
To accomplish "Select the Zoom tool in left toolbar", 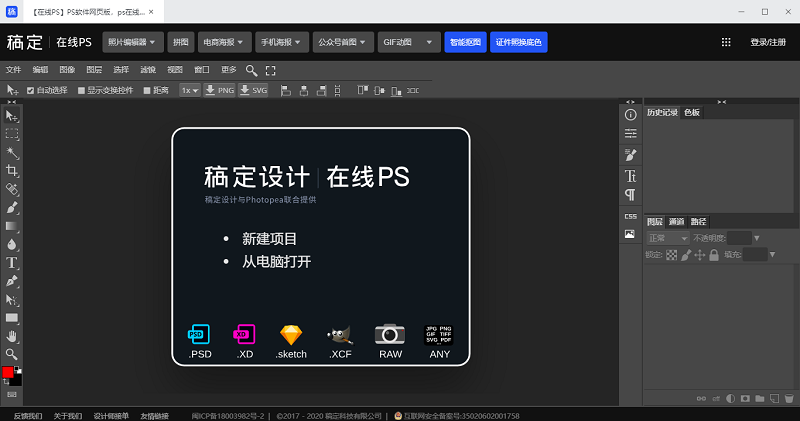I will pos(12,354).
